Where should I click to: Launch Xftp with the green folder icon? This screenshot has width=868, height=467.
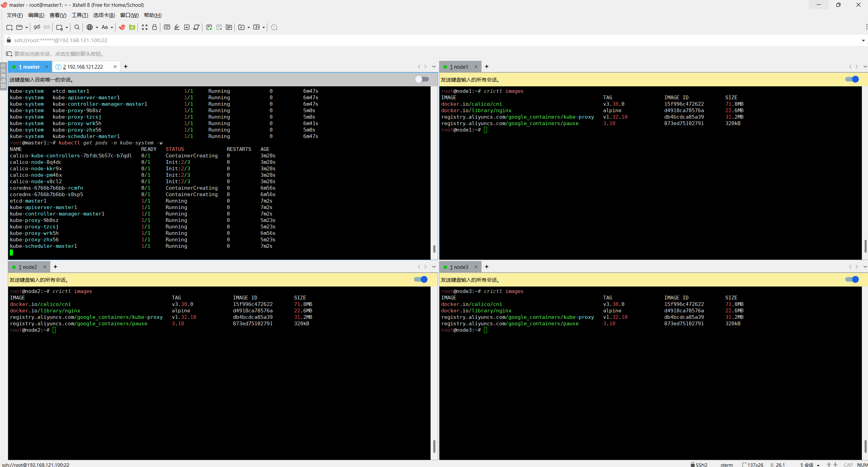click(x=132, y=27)
